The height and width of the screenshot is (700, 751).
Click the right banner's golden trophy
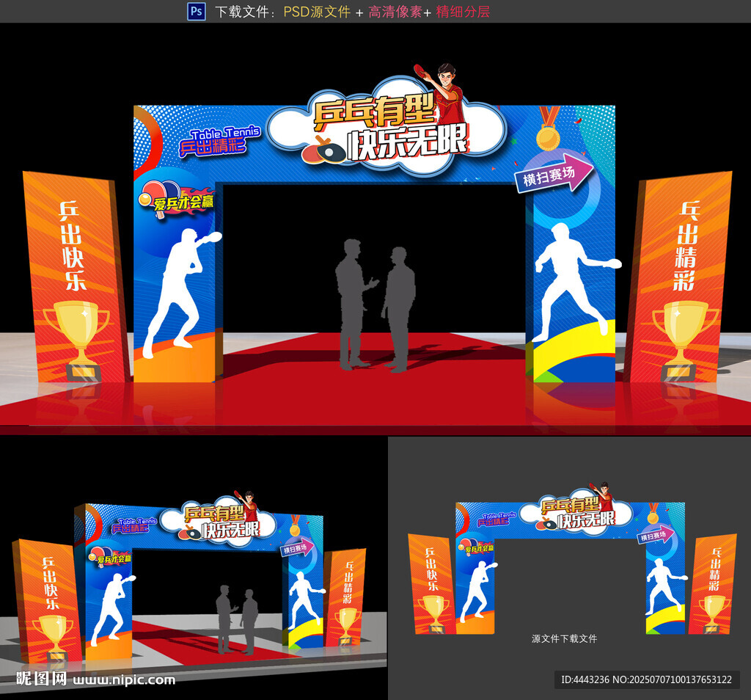[x=683, y=338]
